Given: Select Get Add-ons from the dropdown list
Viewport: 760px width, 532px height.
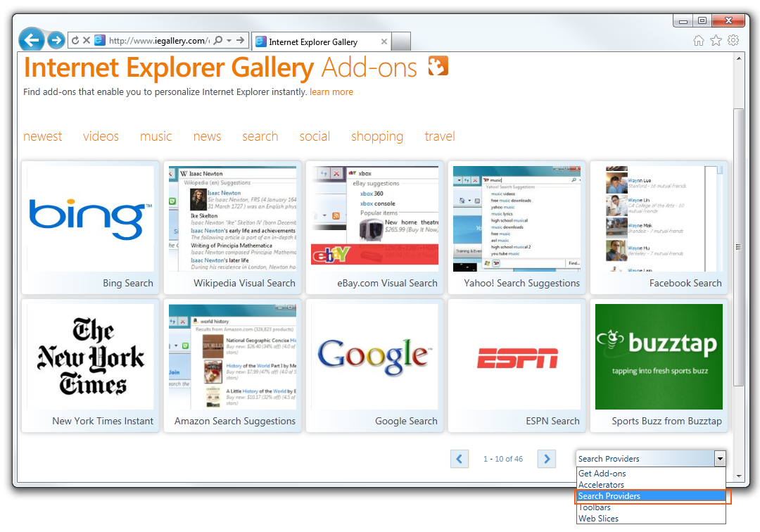Looking at the screenshot, I should pos(651,474).
